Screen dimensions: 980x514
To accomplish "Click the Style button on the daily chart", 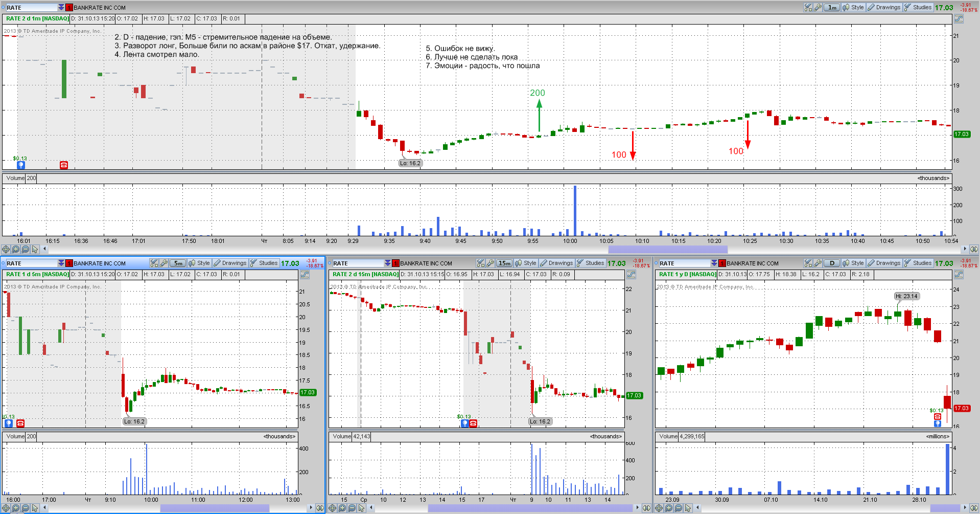I will point(853,263).
